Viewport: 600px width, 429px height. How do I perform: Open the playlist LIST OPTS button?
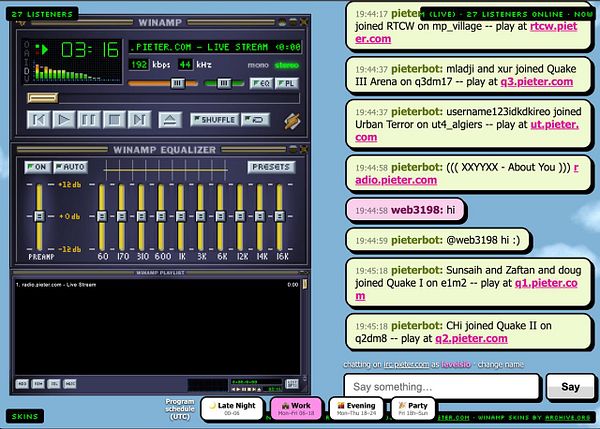292,383
